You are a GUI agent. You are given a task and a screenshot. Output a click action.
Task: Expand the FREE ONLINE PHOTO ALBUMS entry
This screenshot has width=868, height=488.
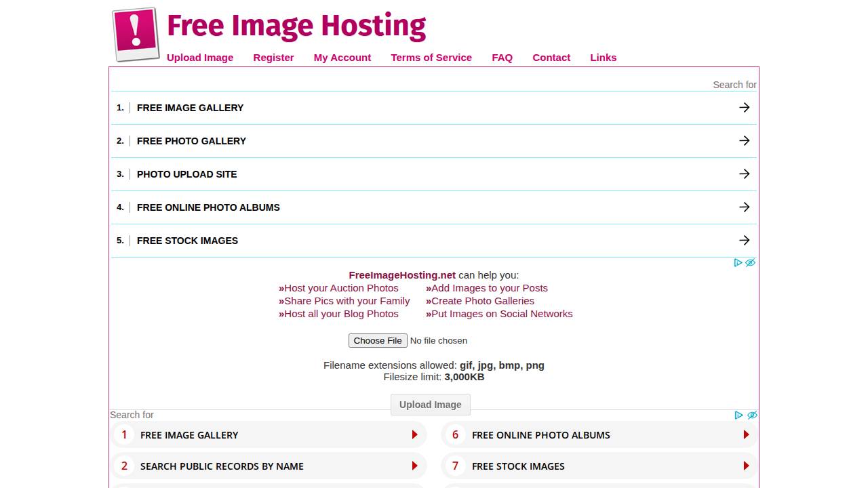208,207
